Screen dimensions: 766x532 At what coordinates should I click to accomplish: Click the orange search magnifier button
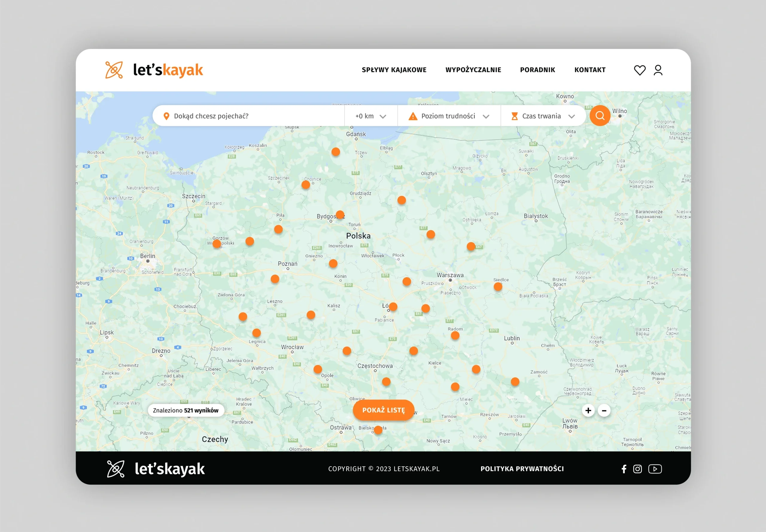(x=600, y=116)
